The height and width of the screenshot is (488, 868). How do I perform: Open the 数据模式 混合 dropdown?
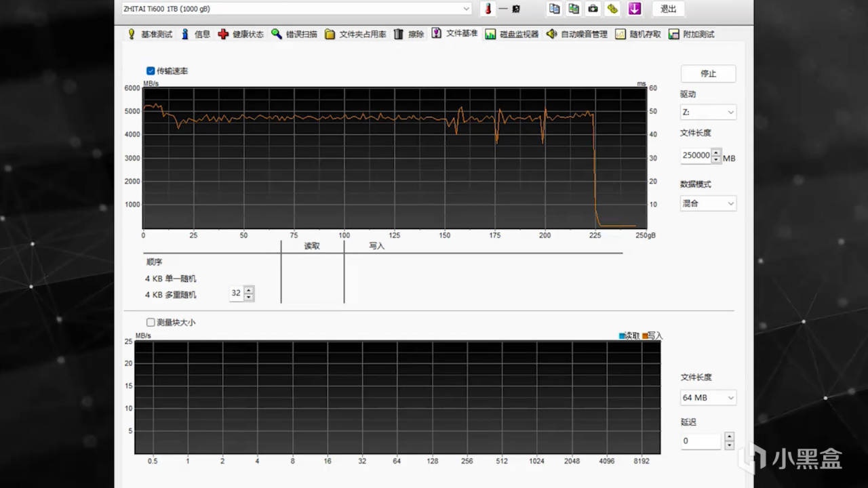(708, 203)
